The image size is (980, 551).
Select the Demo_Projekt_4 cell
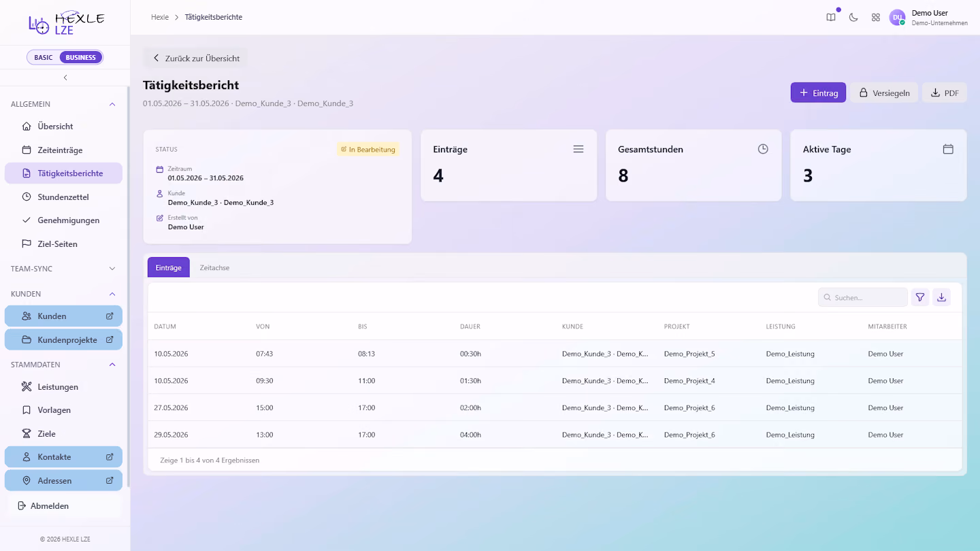point(689,381)
